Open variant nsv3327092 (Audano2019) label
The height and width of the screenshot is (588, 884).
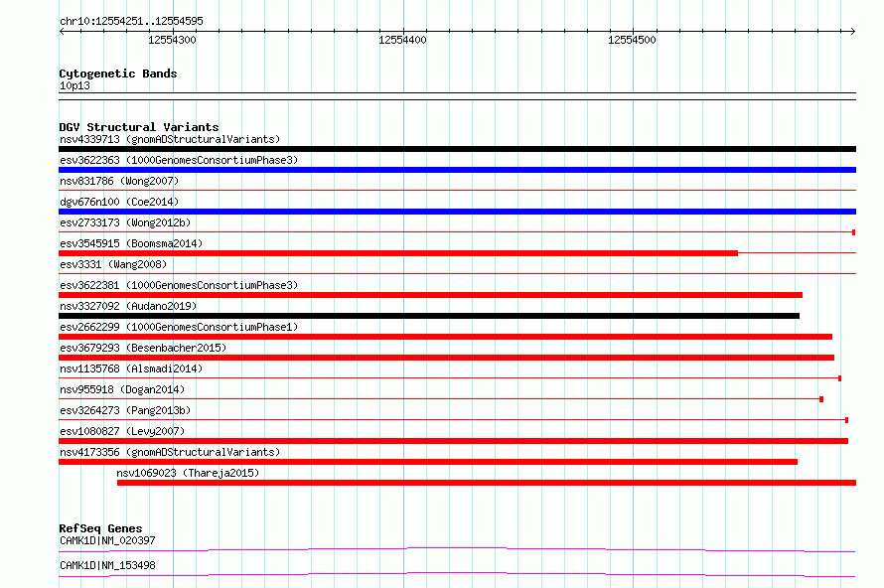click(128, 306)
